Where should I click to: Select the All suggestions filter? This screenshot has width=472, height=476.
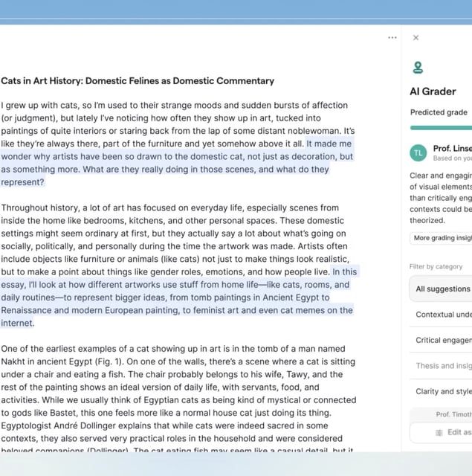click(441, 289)
